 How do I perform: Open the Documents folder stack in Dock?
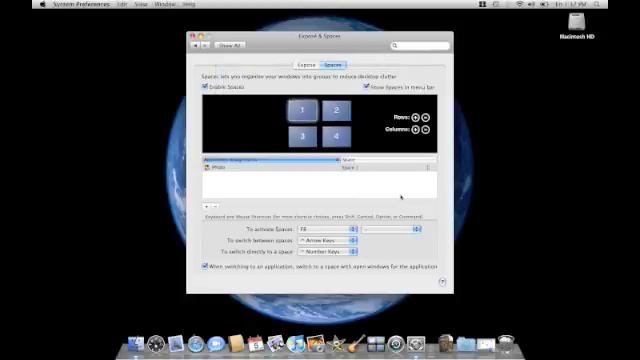[x=466, y=344]
